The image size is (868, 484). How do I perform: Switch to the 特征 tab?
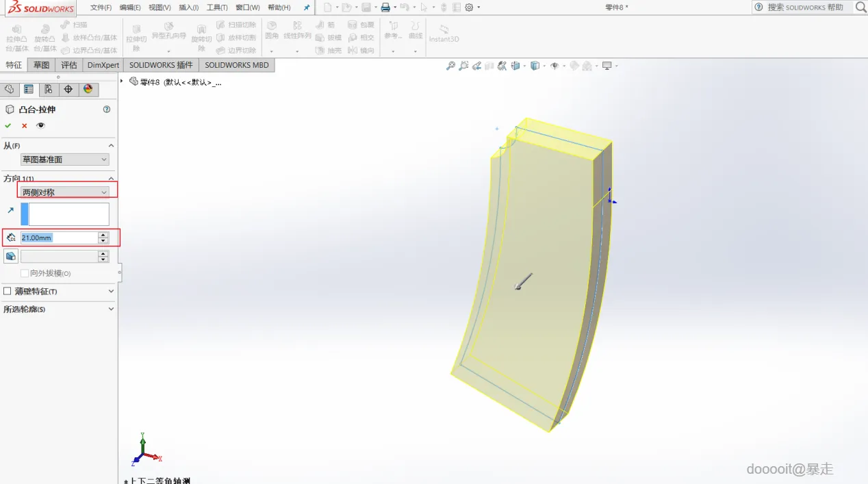coord(14,65)
